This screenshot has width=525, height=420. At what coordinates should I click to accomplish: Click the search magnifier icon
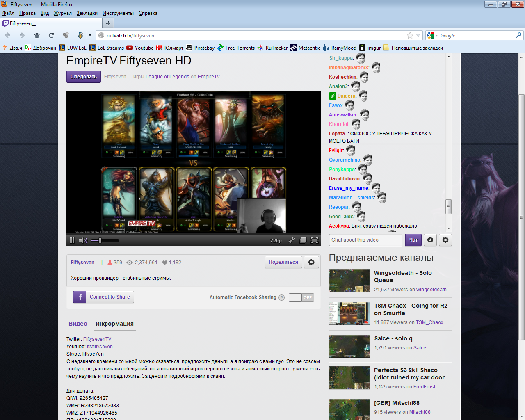click(518, 35)
